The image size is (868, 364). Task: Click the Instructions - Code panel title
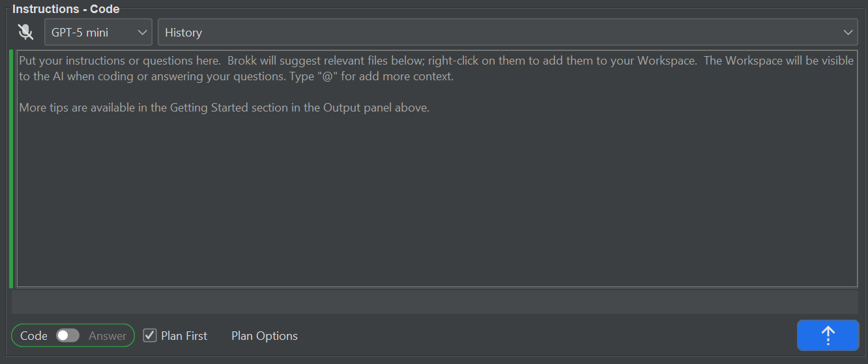coord(66,9)
